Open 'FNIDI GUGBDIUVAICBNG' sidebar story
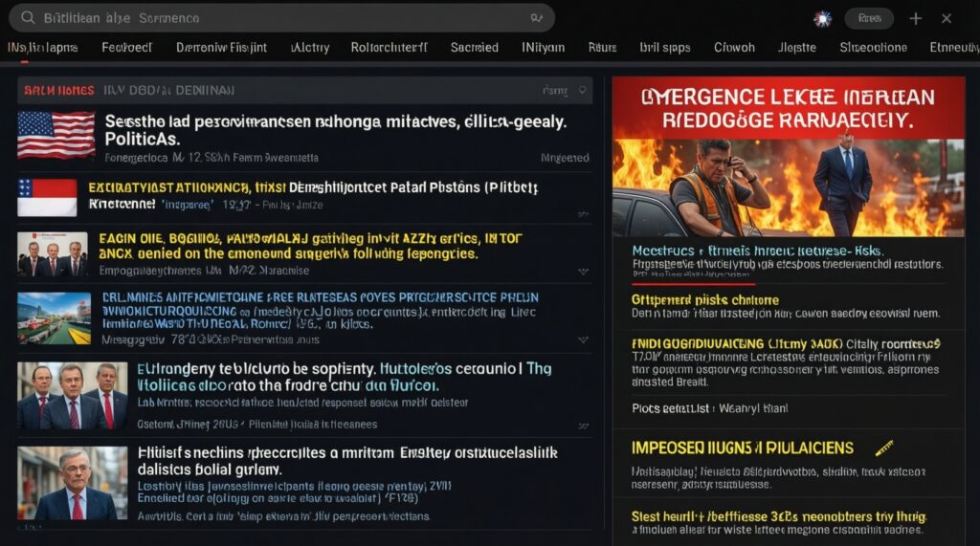Screen dimensions: 980x546 pos(786,344)
